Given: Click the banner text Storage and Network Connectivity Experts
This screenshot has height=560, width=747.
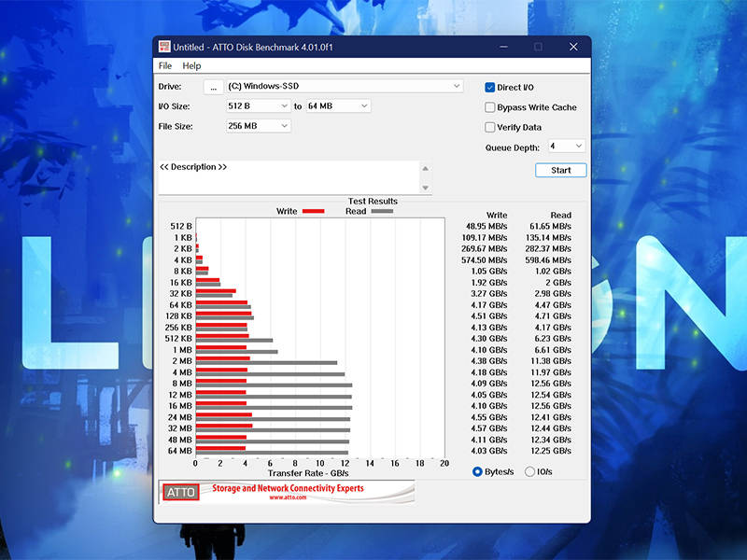Looking at the screenshot, I should coord(288,488).
